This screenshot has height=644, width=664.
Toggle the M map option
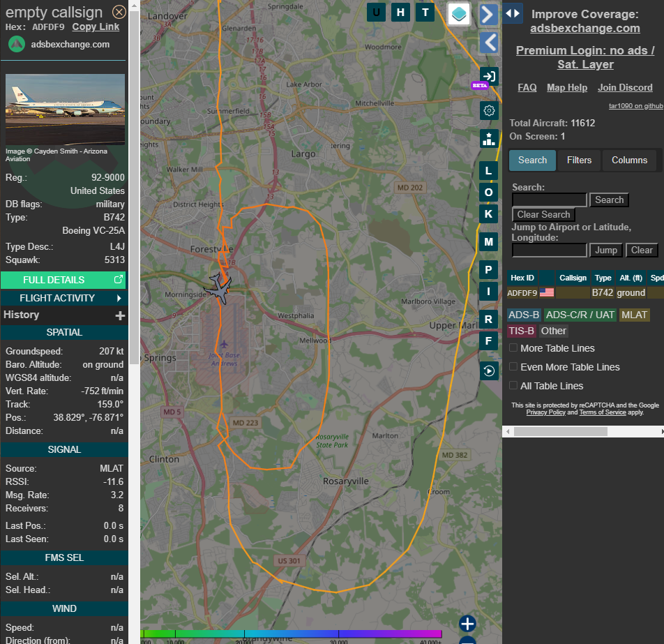488,242
